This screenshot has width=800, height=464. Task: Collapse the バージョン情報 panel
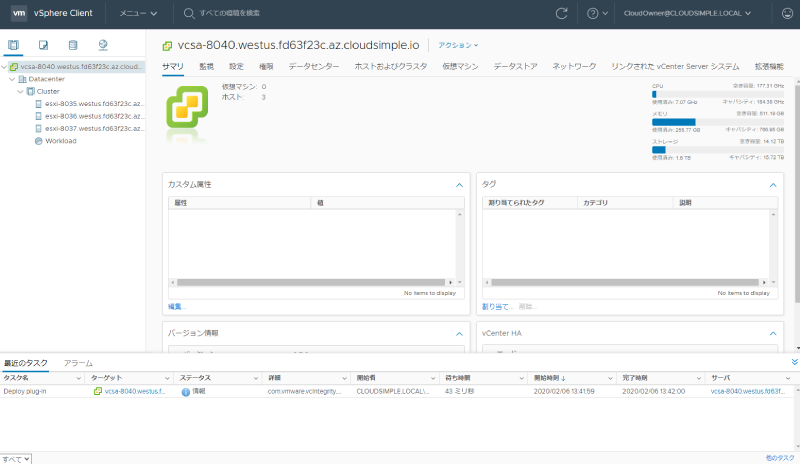click(x=459, y=333)
